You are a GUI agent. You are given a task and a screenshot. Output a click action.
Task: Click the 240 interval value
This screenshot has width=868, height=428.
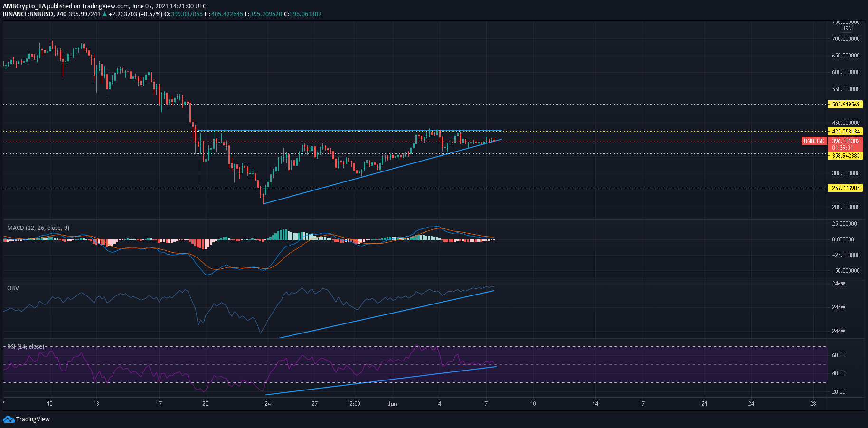[x=61, y=14]
